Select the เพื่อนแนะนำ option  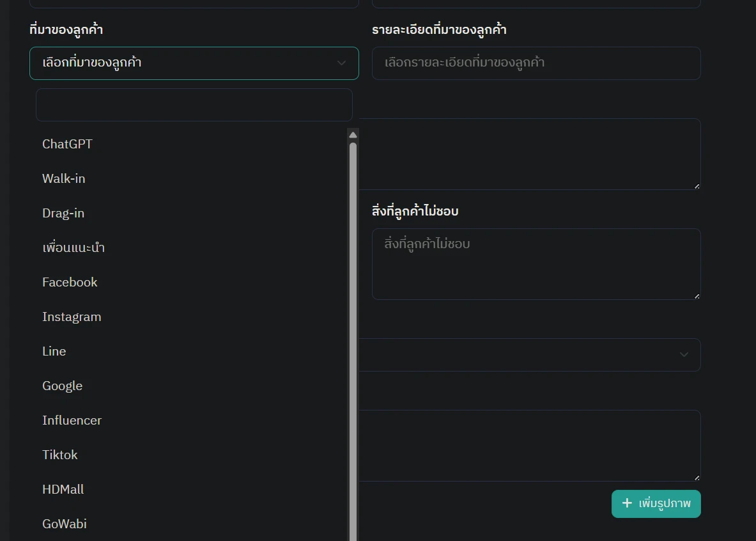point(73,247)
